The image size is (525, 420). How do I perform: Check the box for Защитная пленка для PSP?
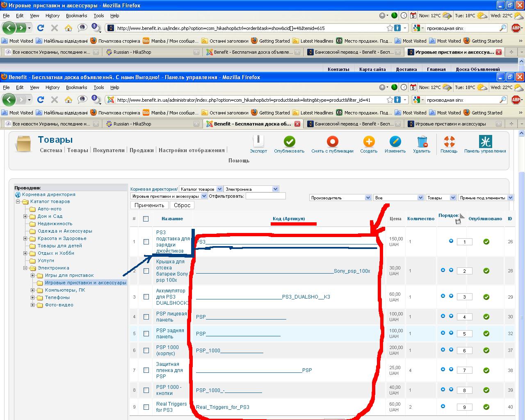coord(146,370)
